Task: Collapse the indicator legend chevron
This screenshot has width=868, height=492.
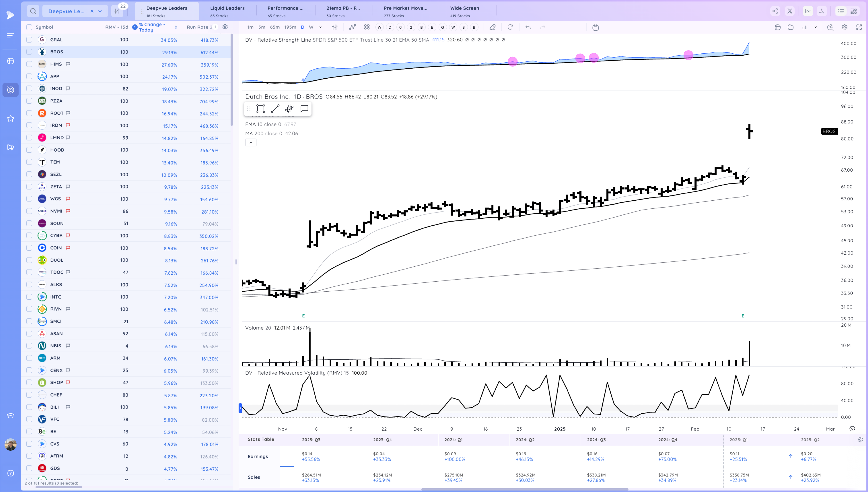Action: [x=251, y=143]
